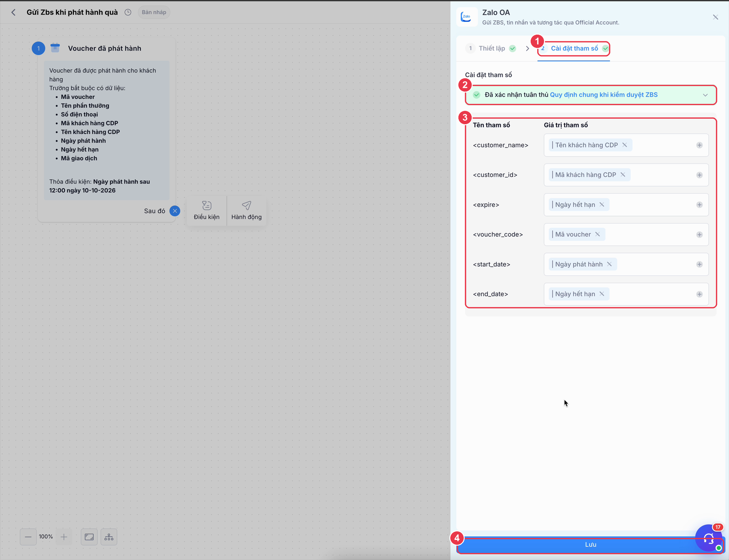Screen dimensions: 729x560
Task: Expand the ZBS compliance confirmation section
Action: click(x=705, y=95)
